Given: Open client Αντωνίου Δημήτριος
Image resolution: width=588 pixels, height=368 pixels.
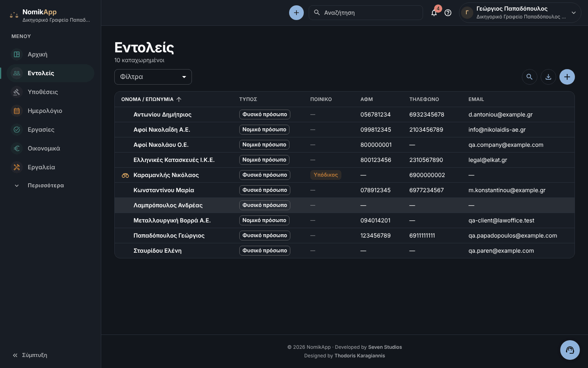Looking at the screenshot, I should click(x=163, y=114).
